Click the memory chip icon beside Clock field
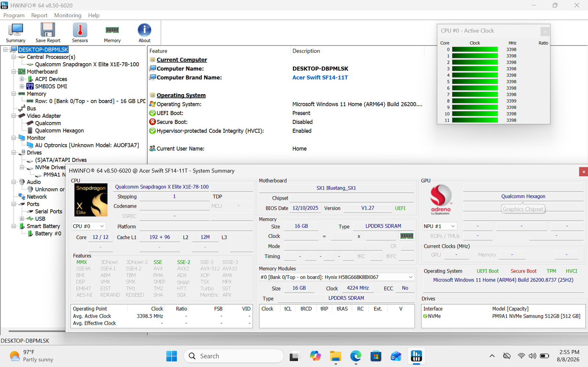 coord(407,236)
